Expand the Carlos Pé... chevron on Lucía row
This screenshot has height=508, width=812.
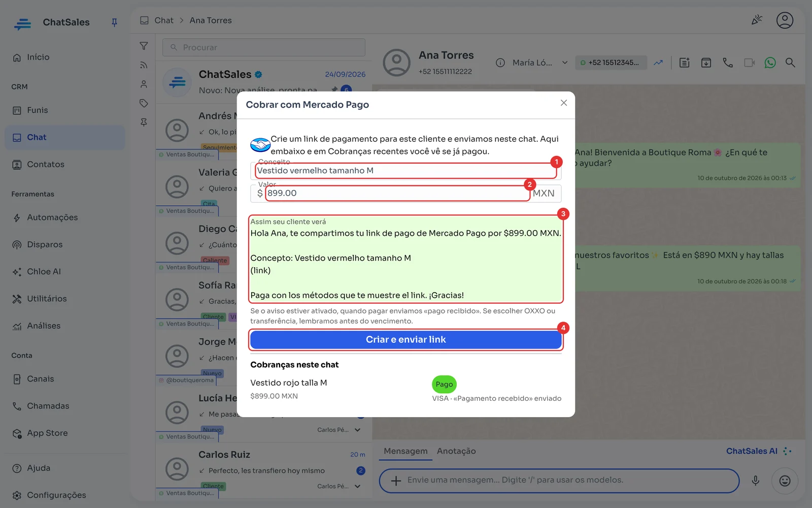[357, 430]
